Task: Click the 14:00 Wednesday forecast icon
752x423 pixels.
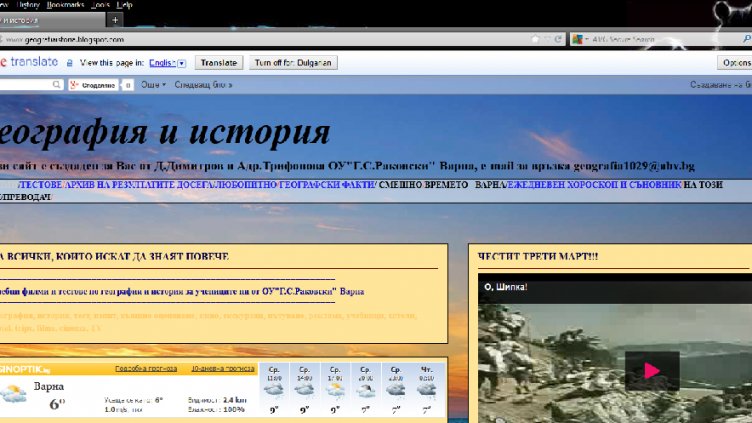Action: [x=304, y=390]
